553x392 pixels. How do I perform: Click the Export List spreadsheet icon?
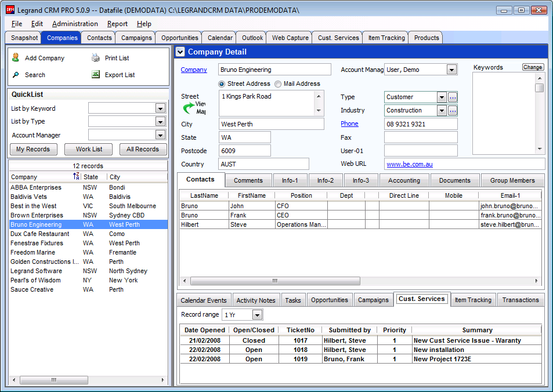pyautogui.click(x=96, y=74)
